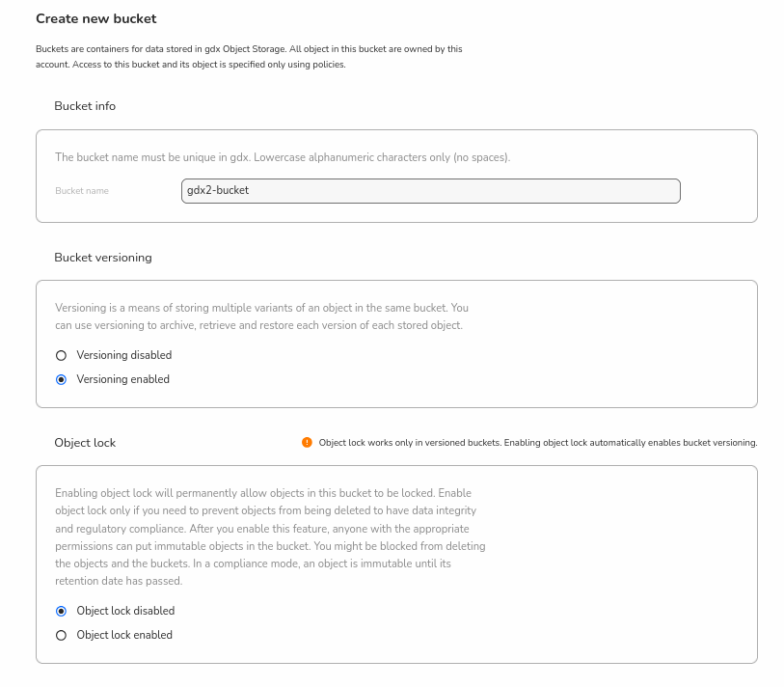Viewport: 784px width, 687px height.
Task: Enable object lock via its radio button
Action: tap(62, 635)
